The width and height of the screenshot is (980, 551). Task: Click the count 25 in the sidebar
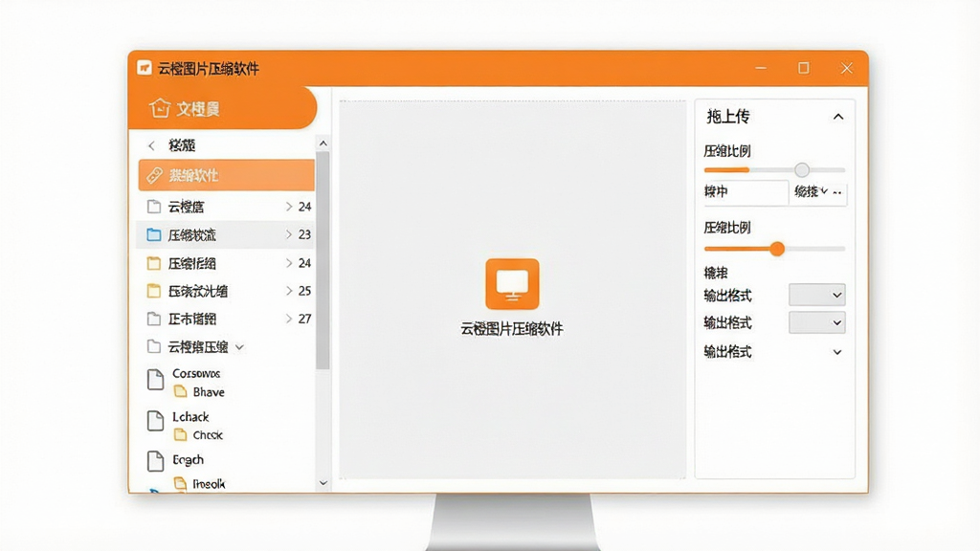point(304,291)
